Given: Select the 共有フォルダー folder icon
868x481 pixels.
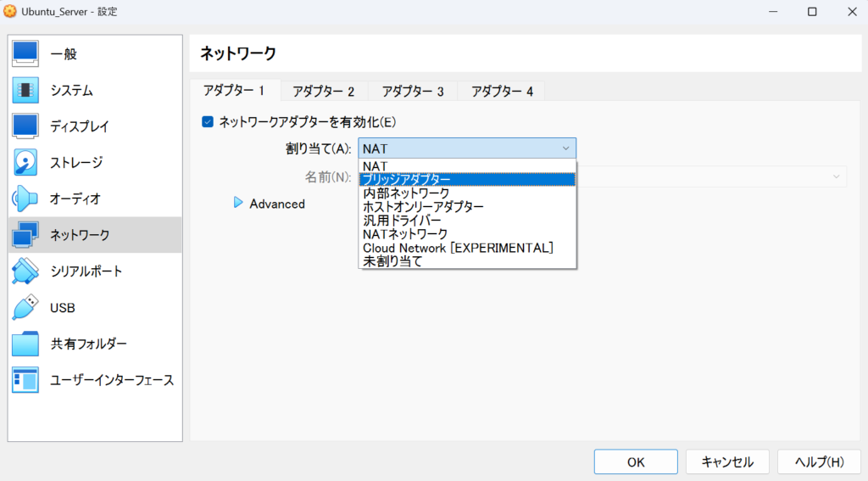Looking at the screenshot, I should (x=25, y=344).
